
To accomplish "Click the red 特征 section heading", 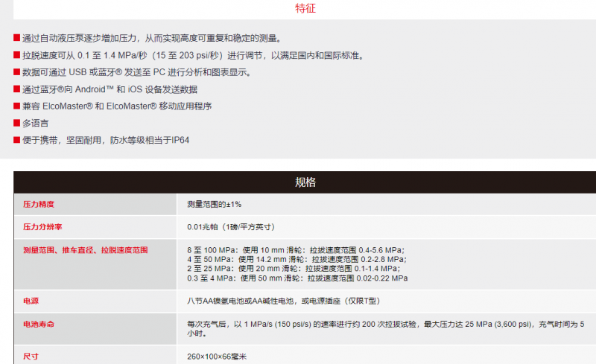I will click(x=305, y=9).
